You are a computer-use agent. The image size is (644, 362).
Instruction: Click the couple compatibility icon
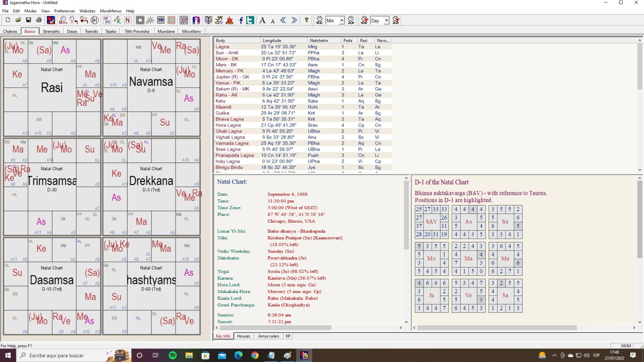(196, 20)
